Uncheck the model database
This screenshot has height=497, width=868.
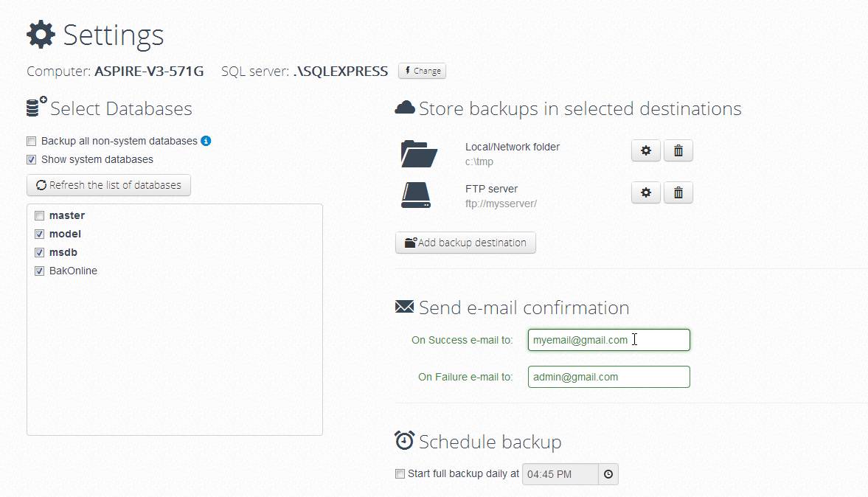pos(39,234)
